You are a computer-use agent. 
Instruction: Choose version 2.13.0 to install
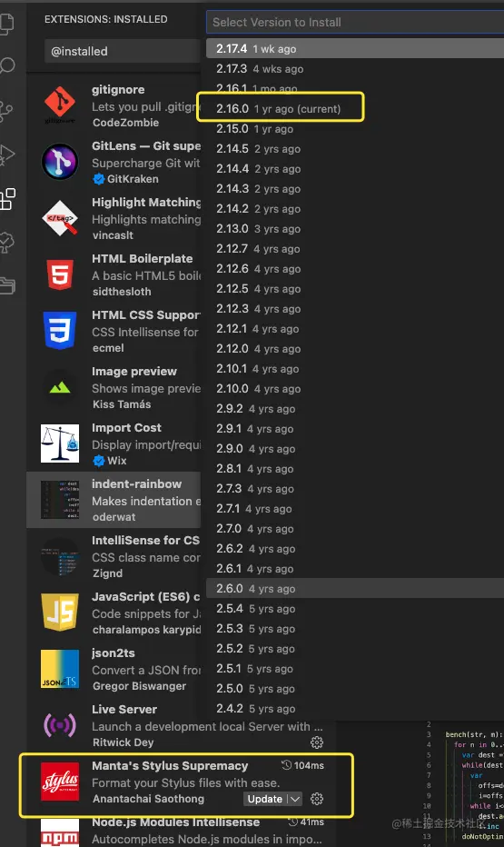tap(355, 228)
